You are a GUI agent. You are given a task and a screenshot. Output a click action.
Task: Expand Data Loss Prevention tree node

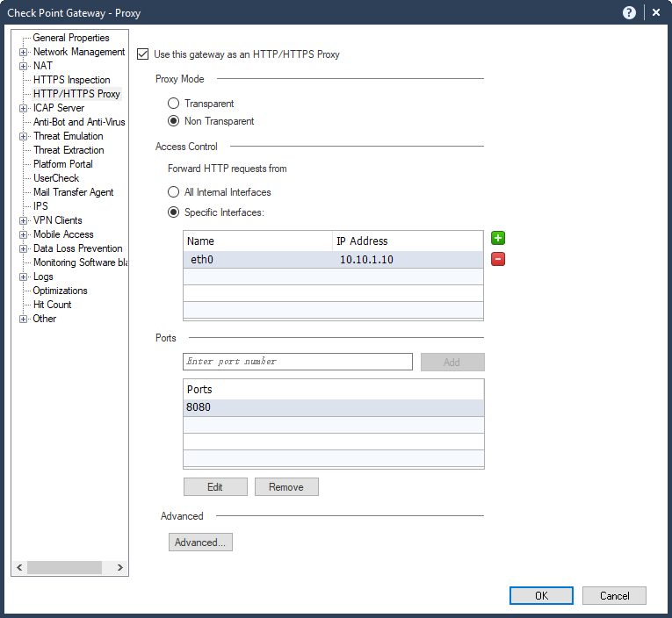tap(23, 248)
